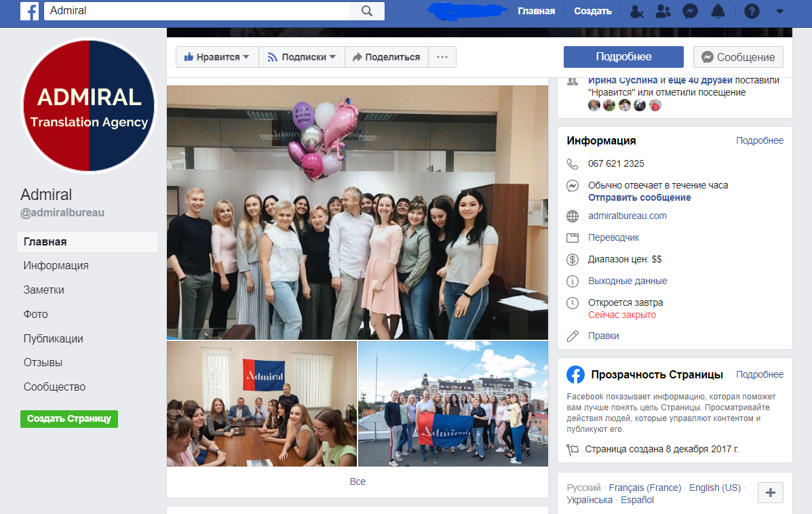This screenshot has width=812, height=514.
Task: Click the friend requests icon
Action: pos(664,11)
